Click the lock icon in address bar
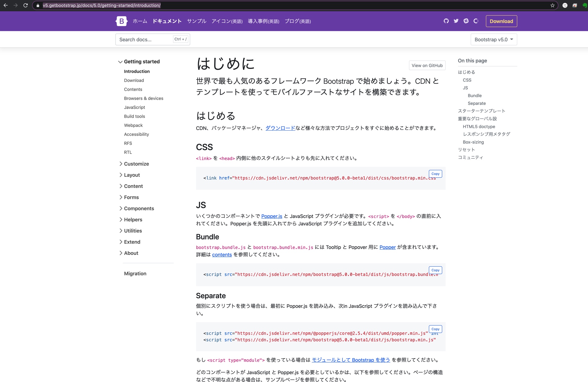This screenshot has width=588, height=382. tap(38, 5)
